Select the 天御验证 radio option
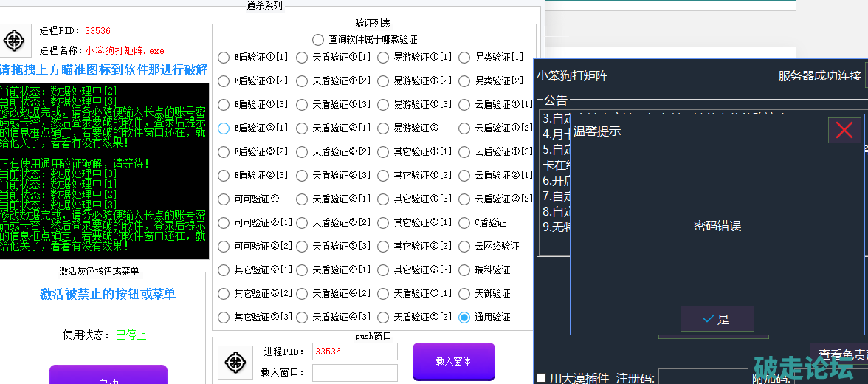Screen dimensions: 868x384 coord(464,294)
